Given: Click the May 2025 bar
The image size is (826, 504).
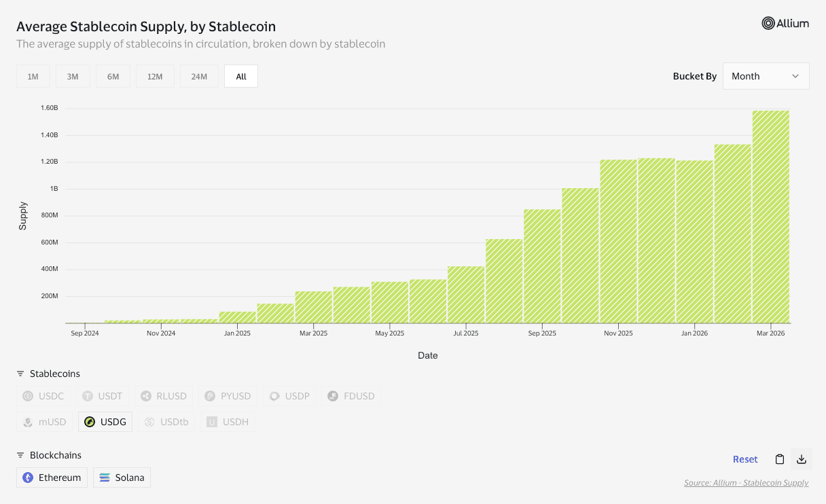Looking at the screenshot, I should [390, 302].
